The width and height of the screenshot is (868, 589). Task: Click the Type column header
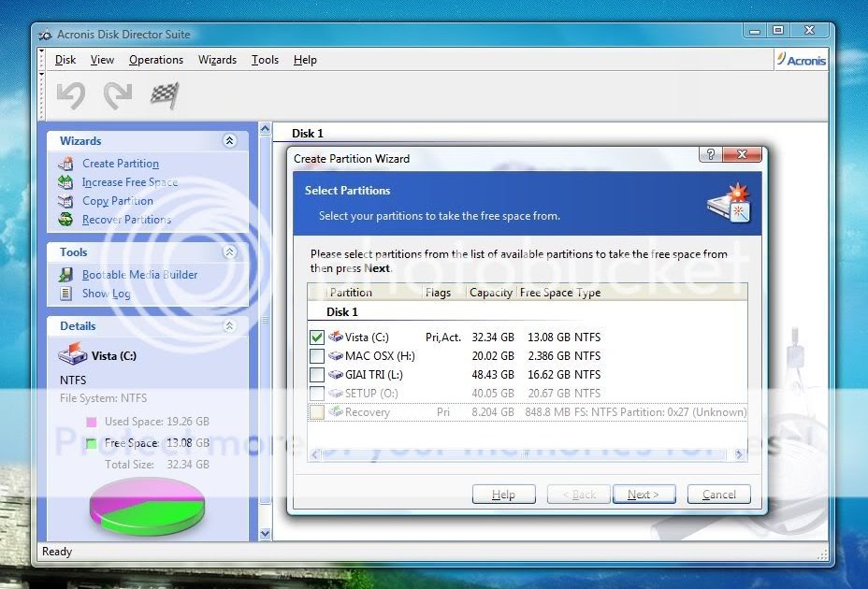pyautogui.click(x=588, y=293)
